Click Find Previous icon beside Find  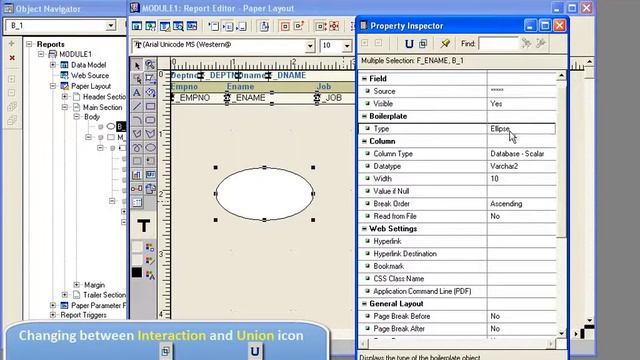click(x=541, y=43)
